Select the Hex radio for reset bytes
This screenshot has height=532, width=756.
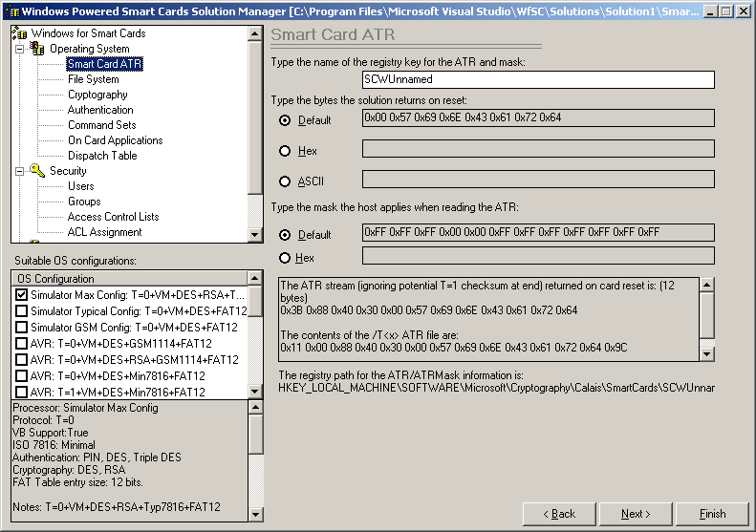click(x=285, y=151)
